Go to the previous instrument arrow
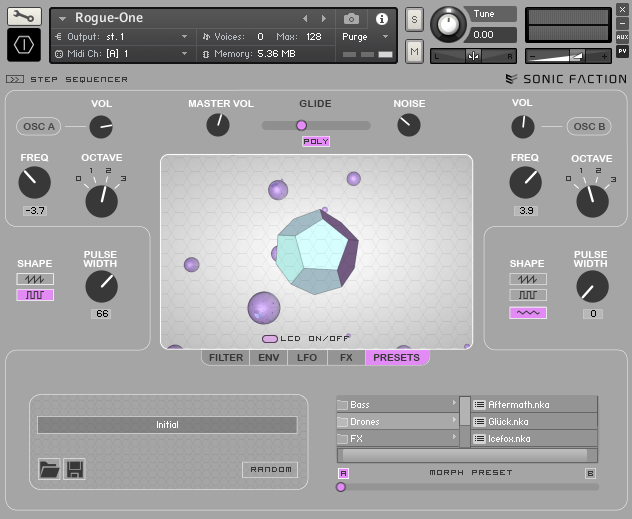This screenshot has width=632, height=519. (305, 19)
